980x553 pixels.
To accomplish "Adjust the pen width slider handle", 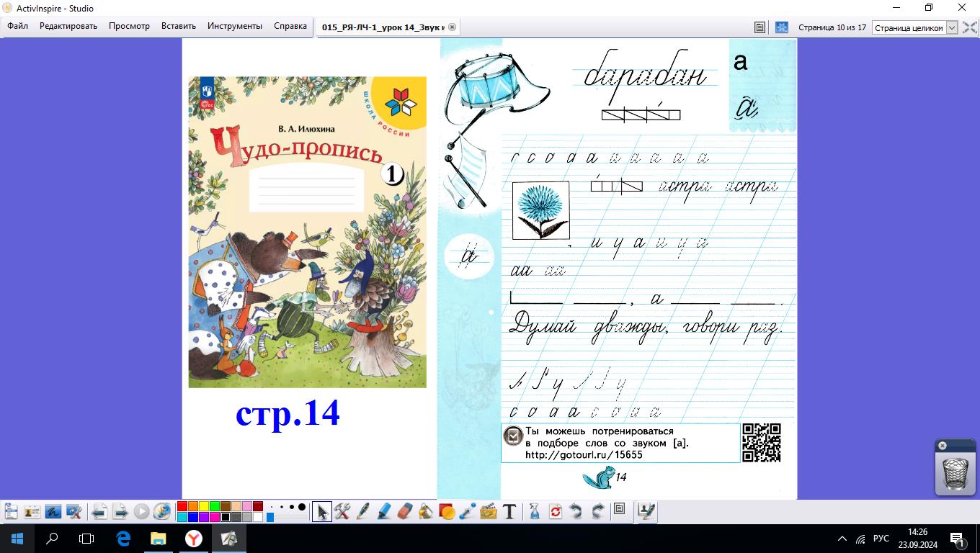I will [270, 517].
